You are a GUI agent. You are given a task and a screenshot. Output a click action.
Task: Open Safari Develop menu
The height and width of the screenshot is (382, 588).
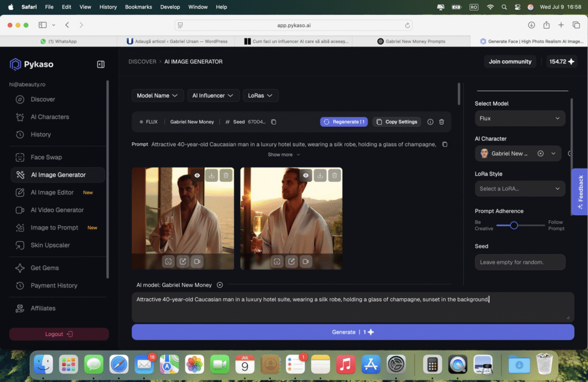coord(170,7)
